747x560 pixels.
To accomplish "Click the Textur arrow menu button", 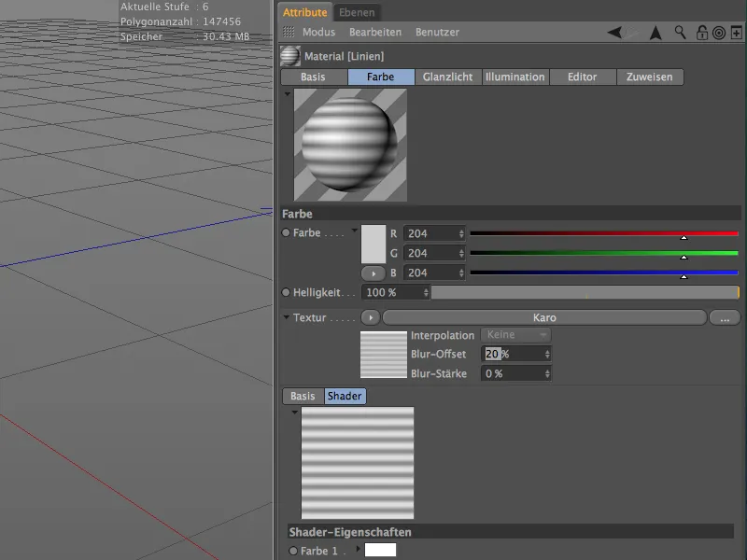I will (x=370, y=317).
